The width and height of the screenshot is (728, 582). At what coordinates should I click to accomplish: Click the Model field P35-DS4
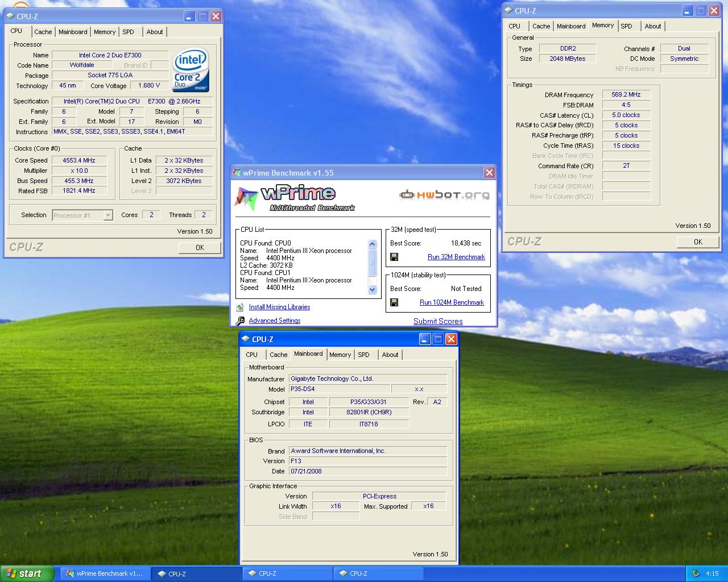340,389
